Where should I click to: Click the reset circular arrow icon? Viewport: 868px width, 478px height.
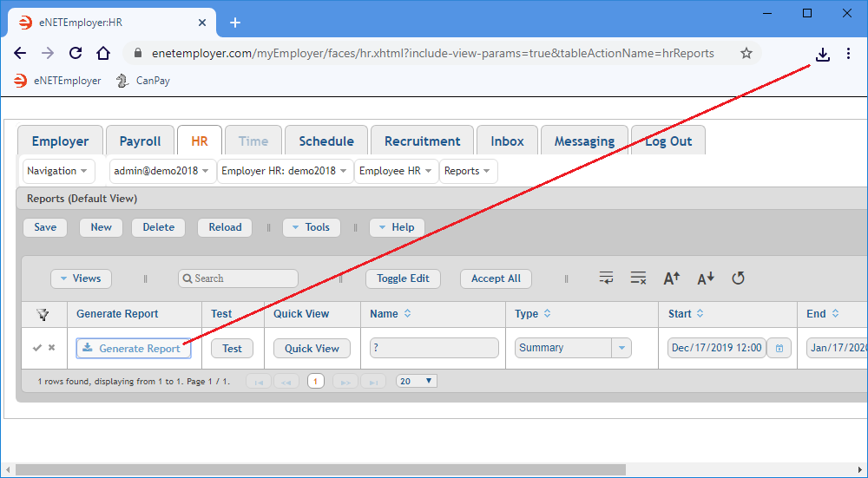point(738,278)
